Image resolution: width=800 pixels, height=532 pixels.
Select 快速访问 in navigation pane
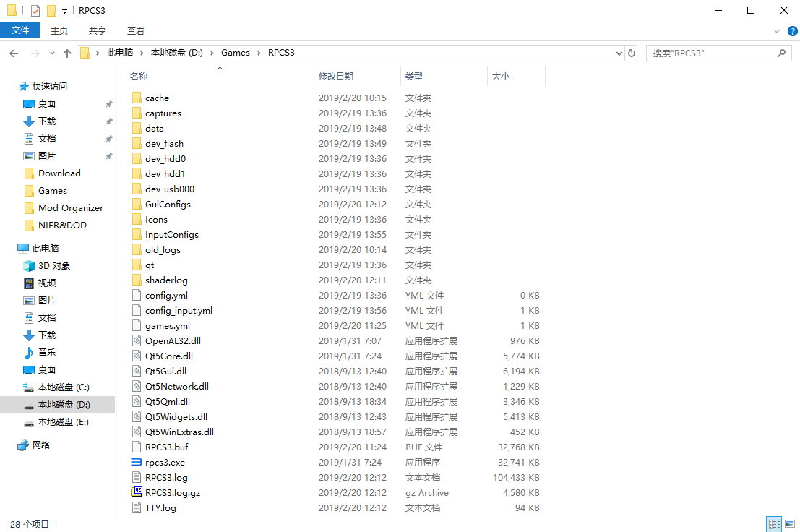click(49, 87)
